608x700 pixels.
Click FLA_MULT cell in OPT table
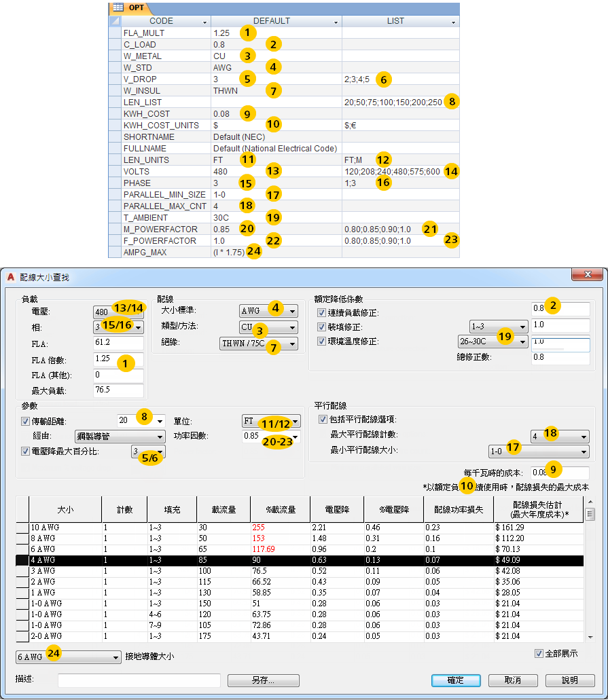coord(166,33)
